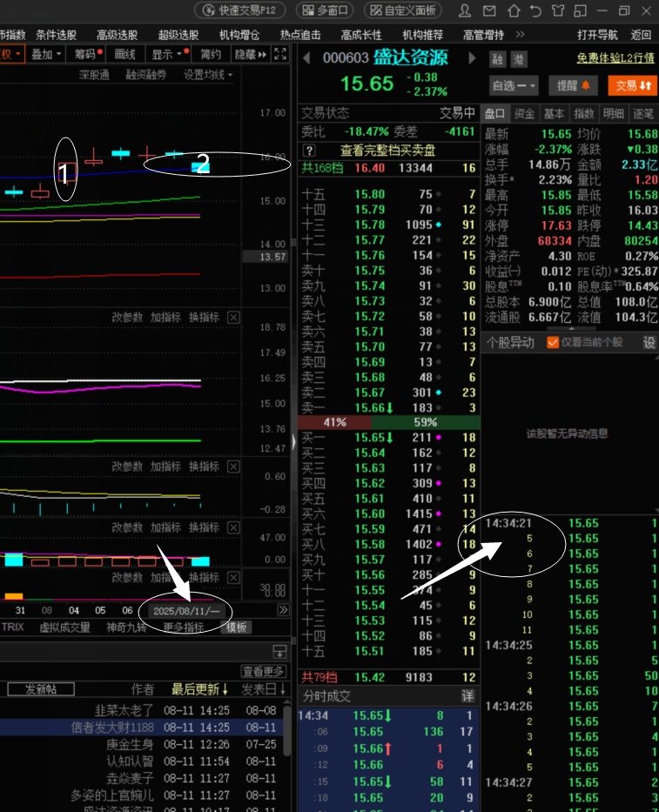Screen dimensions: 659x812
Task: Click the mini-window mode icon
Action: point(581,10)
